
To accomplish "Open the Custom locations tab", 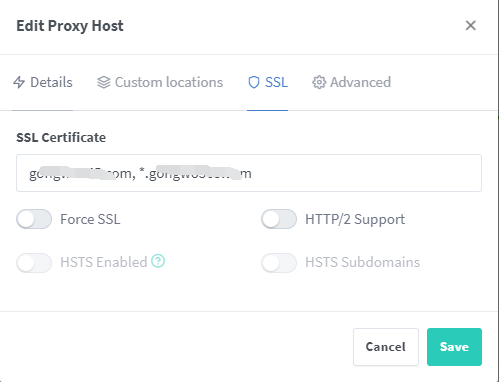I will tap(160, 82).
